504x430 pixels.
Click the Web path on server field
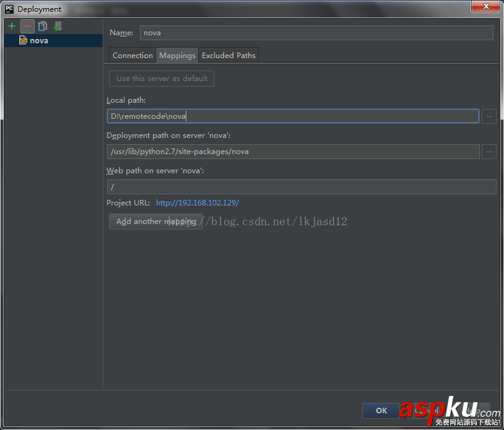click(x=302, y=186)
